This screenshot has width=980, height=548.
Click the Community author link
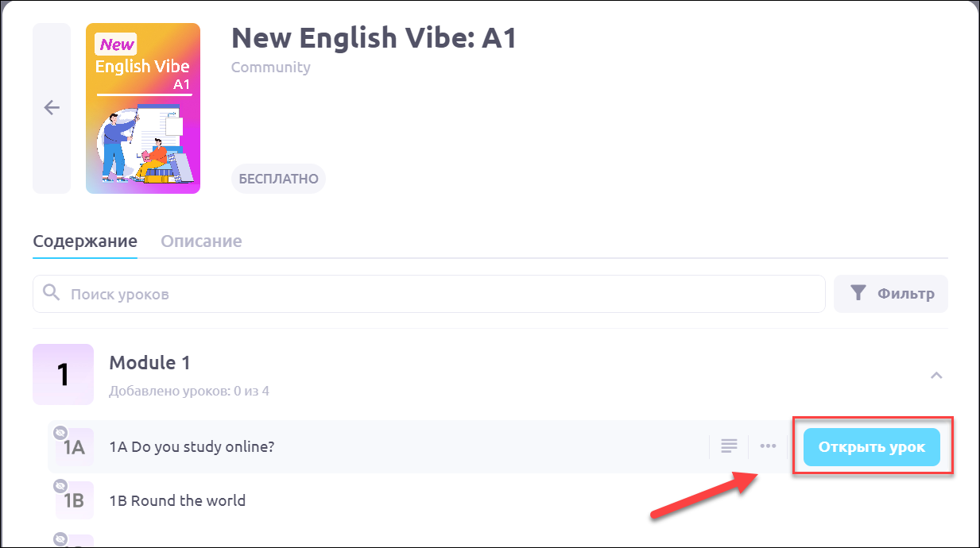point(270,68)
